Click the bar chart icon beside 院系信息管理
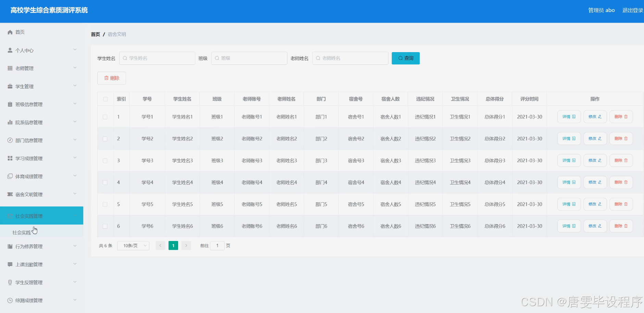 10,122
